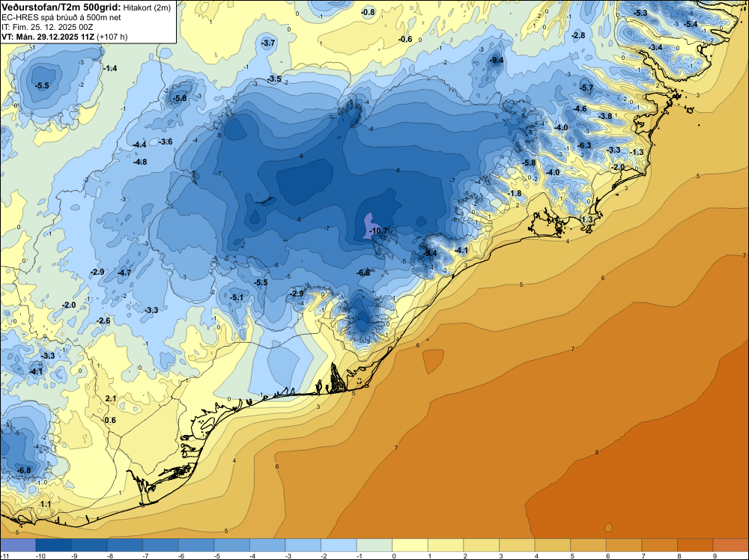
Task: Click the legend tick label -3
Action: [x=290, y=556]
